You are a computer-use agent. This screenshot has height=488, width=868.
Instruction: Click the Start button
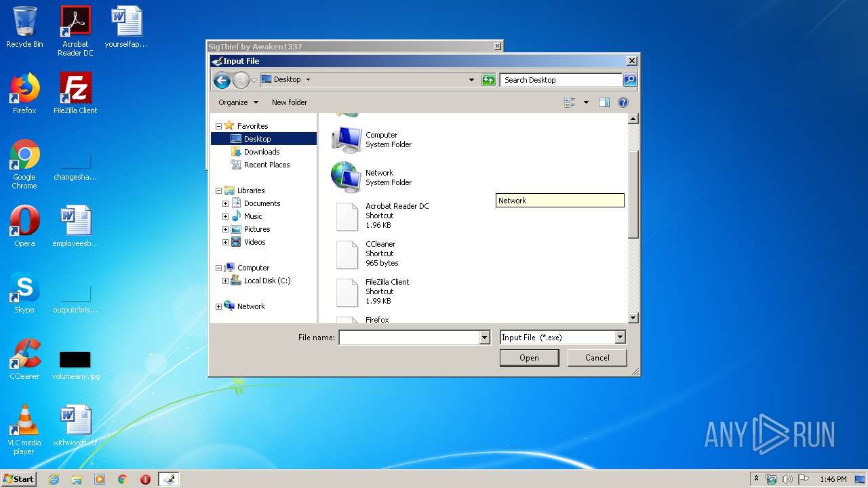coord(18,479)
